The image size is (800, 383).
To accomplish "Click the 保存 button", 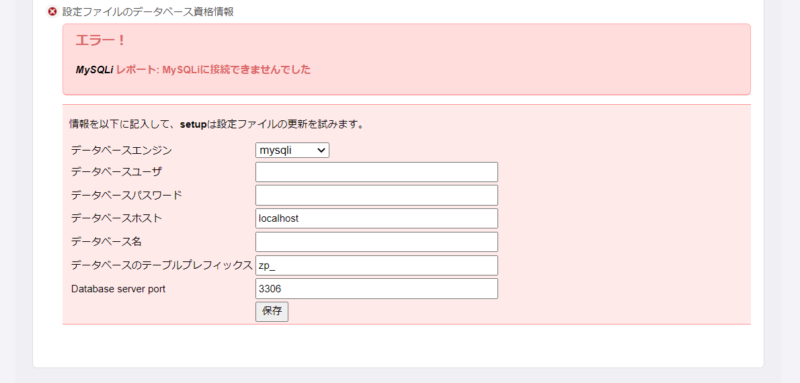I will coord(272,312).
